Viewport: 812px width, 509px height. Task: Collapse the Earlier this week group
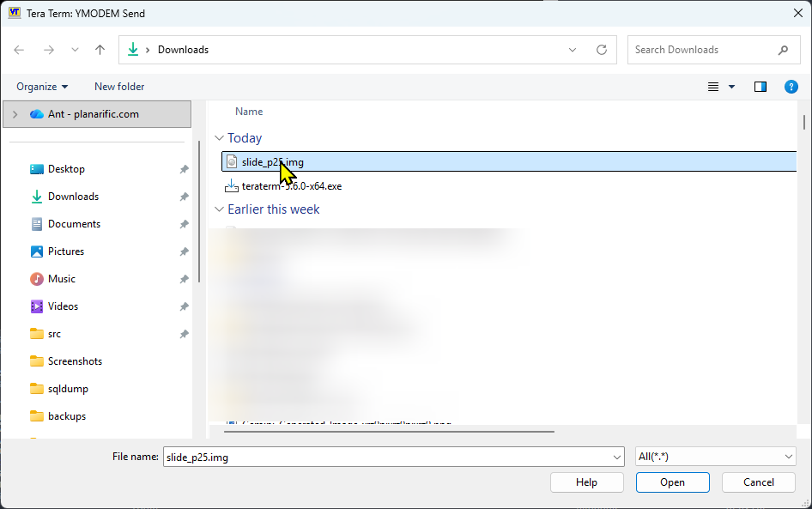tap(220, 209)
